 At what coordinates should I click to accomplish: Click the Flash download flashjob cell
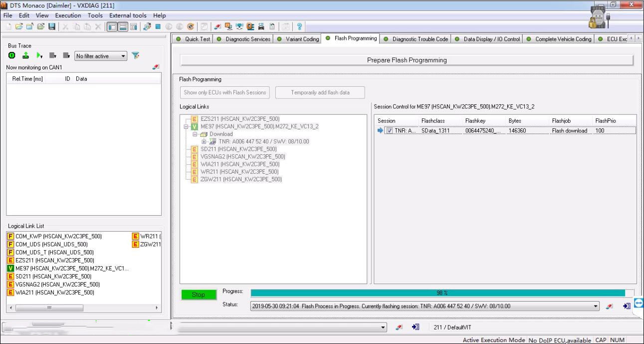click(570, 131)
